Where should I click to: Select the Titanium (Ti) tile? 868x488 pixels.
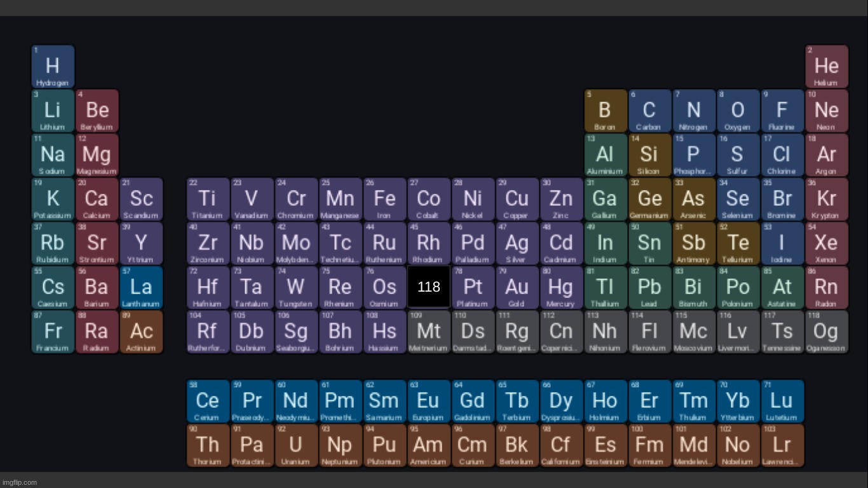(208, 199)
